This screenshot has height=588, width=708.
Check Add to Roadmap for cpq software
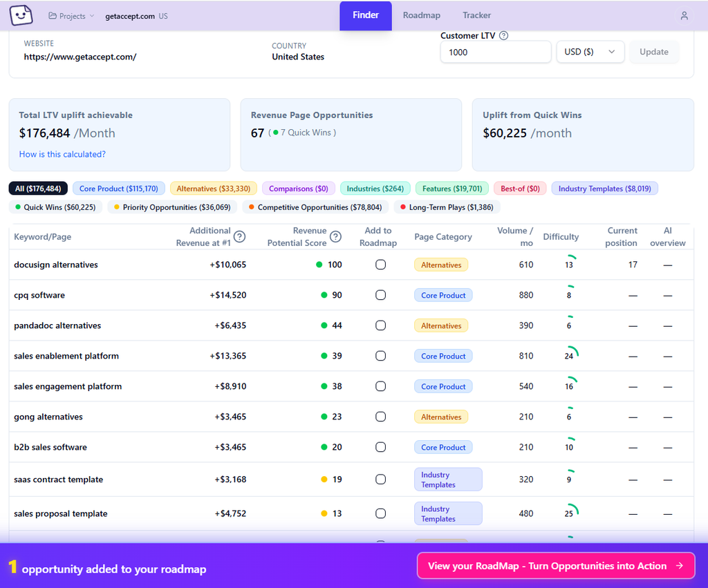pos(381,295)
